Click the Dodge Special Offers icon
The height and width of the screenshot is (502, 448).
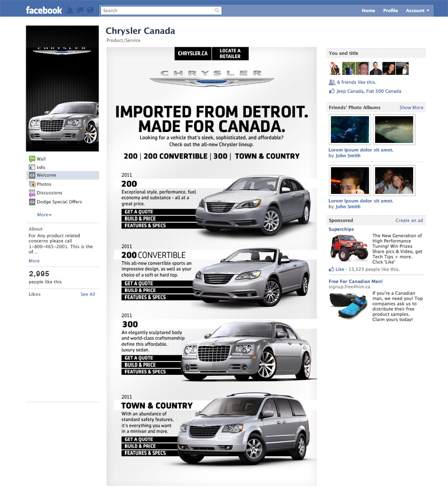click(32, 201)
